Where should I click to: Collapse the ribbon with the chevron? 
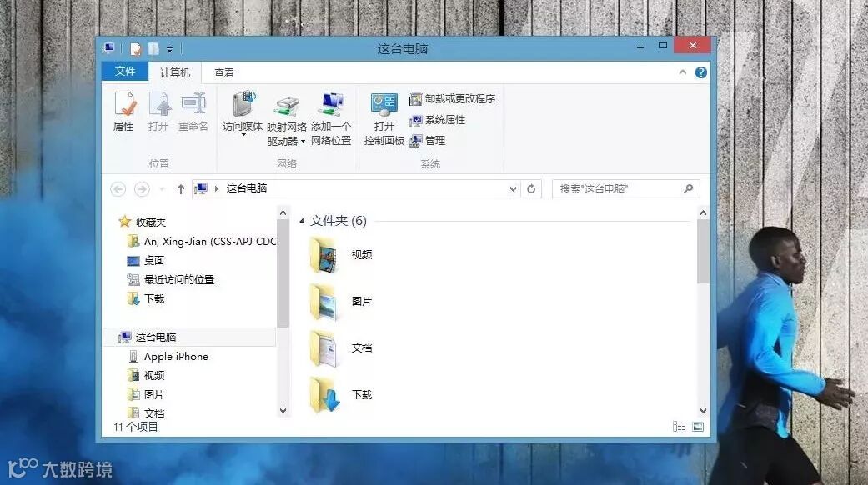(x=683, y=72)
